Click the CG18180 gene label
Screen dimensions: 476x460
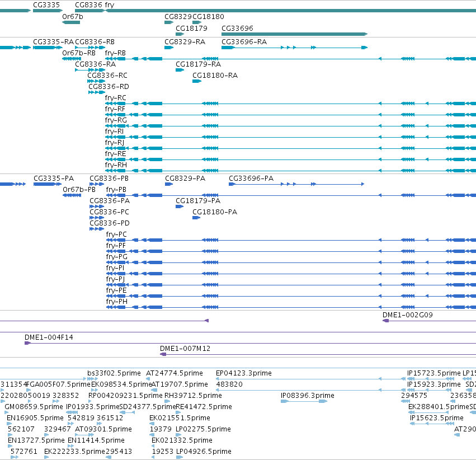click(208, 17)
